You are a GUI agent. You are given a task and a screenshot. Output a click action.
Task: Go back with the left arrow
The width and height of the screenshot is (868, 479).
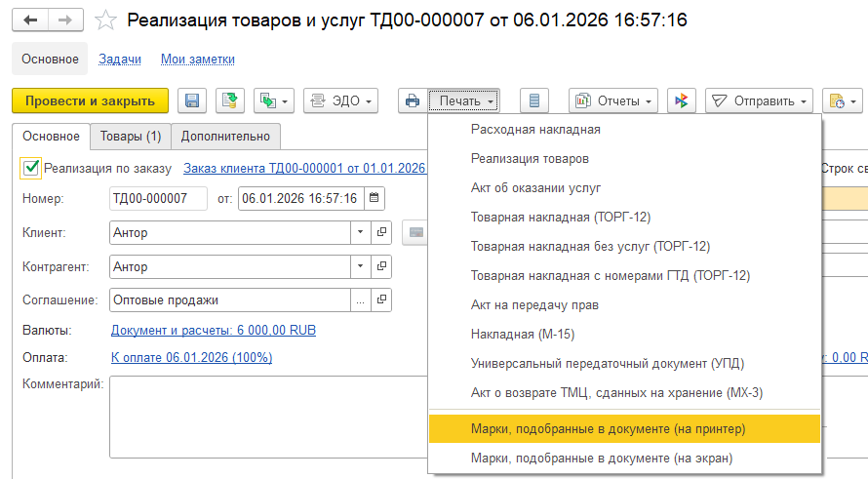pyautogui.click(x=30, y=20)
